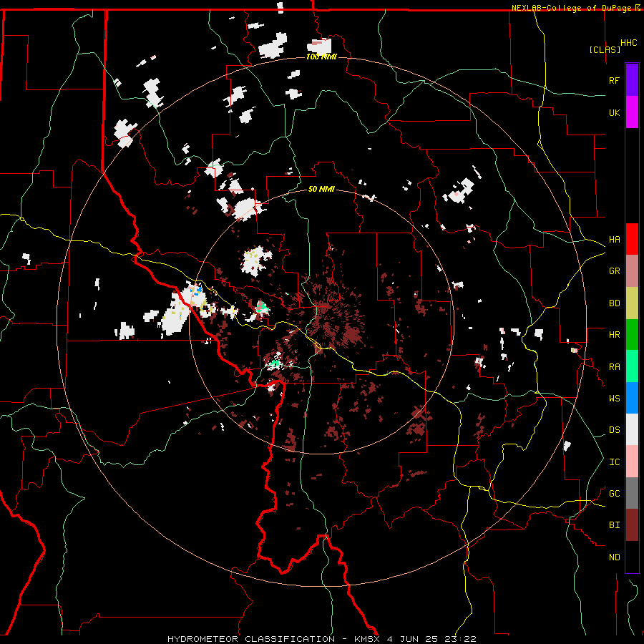Select the BI brown legend swatch
Viewport: 644px width, 644px height.
[632, 525]
